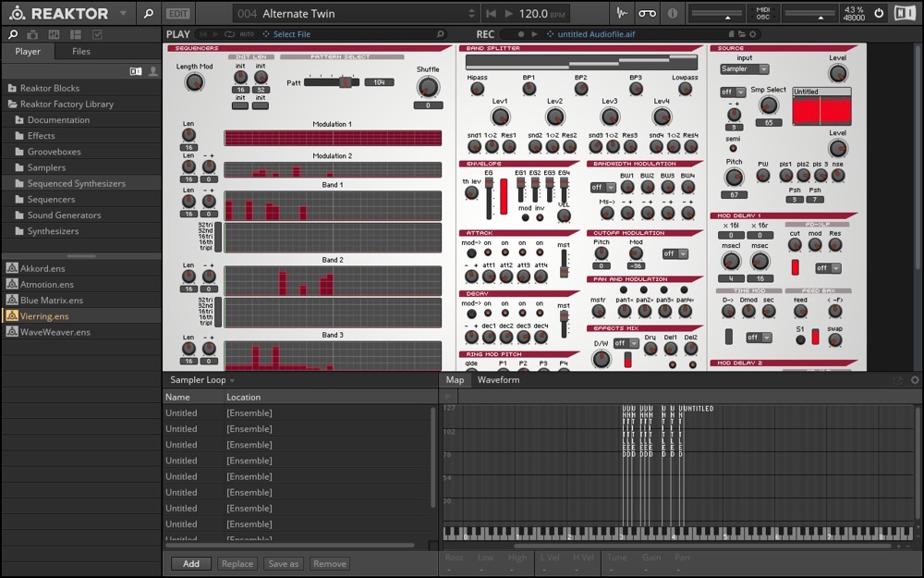Switch to the Files tab
The image size is (924, 578).
[x=81, y=51]
